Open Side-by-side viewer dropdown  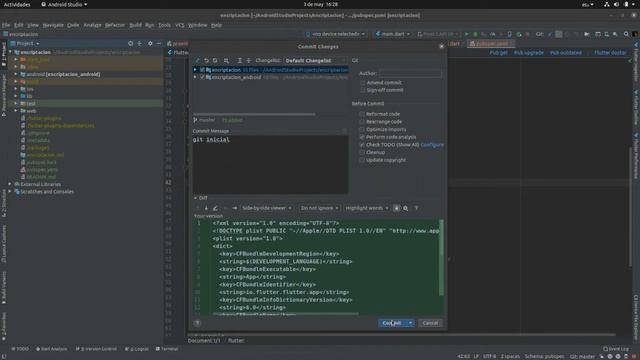[x=267, y=208]
